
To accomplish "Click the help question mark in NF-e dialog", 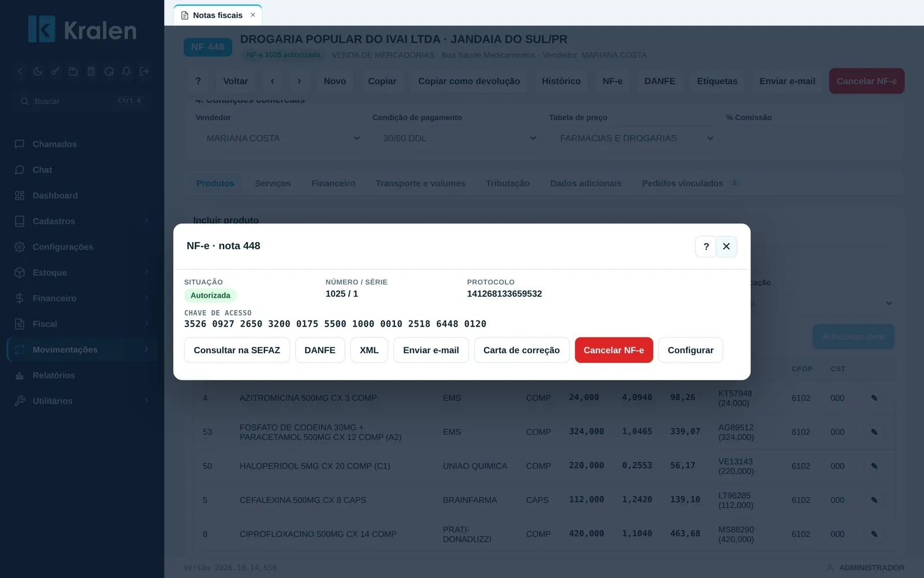I will click(x=706, y=247).
